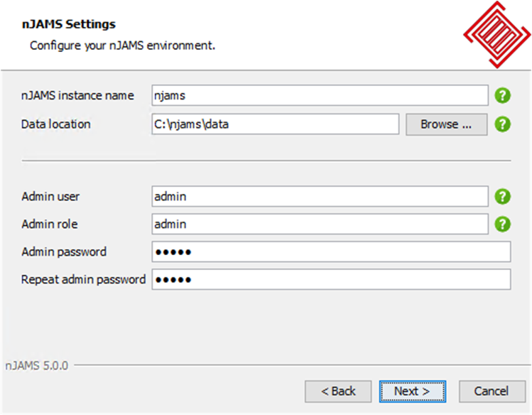Select the Admin user input field
Screen dimensions: 532x415
(x=320, y=196)
